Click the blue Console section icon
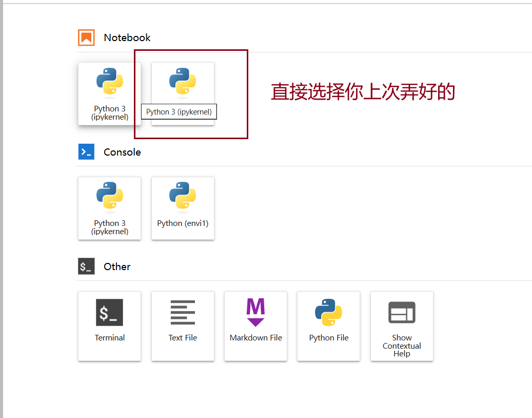Image resolution: width=532 pixels, height=418 pixels. point(86,152)
